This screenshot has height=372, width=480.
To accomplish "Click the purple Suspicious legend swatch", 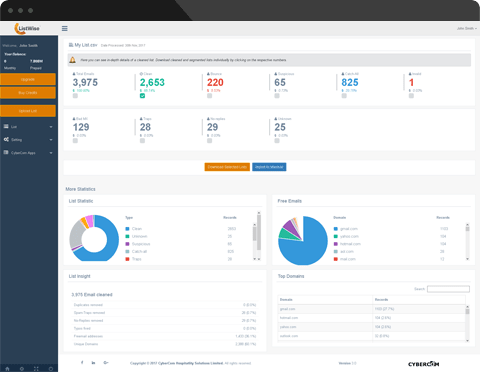I will click(x=127, y=244).
